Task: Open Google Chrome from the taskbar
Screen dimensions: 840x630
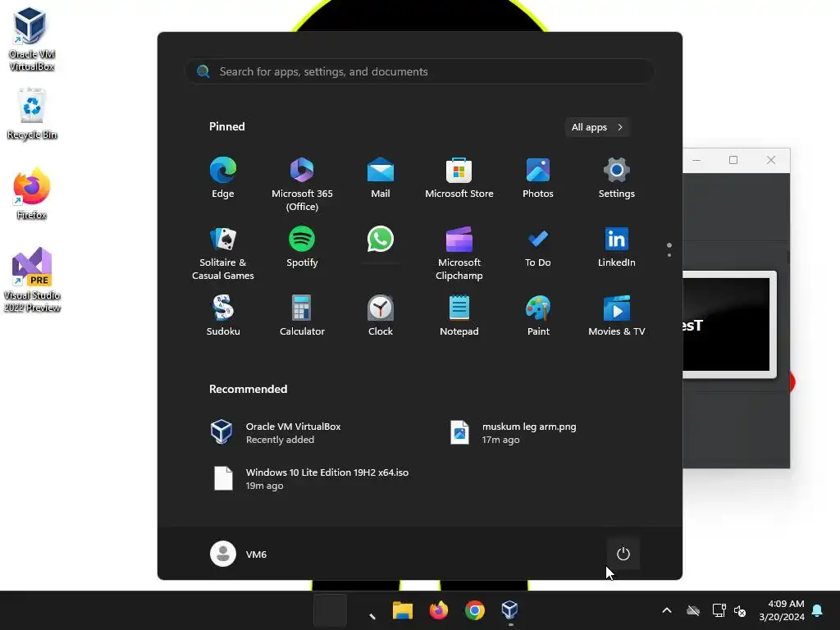Action: point(475,610)
